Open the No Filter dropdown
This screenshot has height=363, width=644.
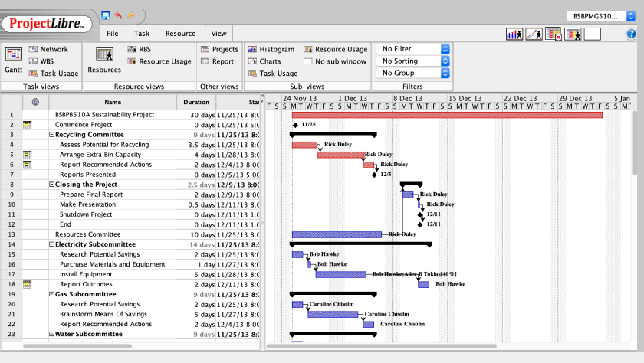tap(412, 49)
